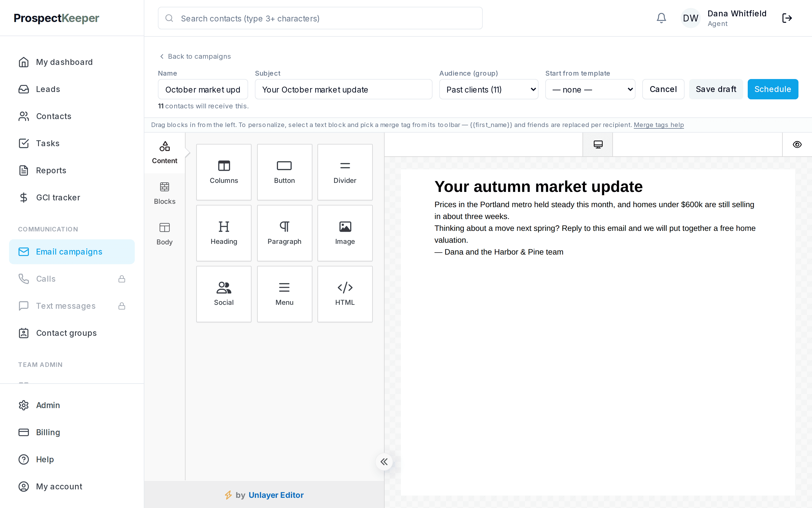Go to Billing page
This screenshot has width=812, height=508.
pyautogui.click(x=72, y=432)
